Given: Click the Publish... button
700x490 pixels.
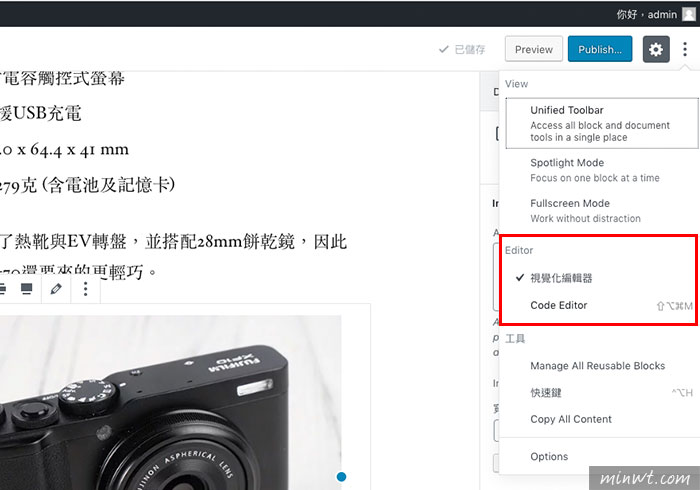Looking at the screenshot, I should point(600,49).
